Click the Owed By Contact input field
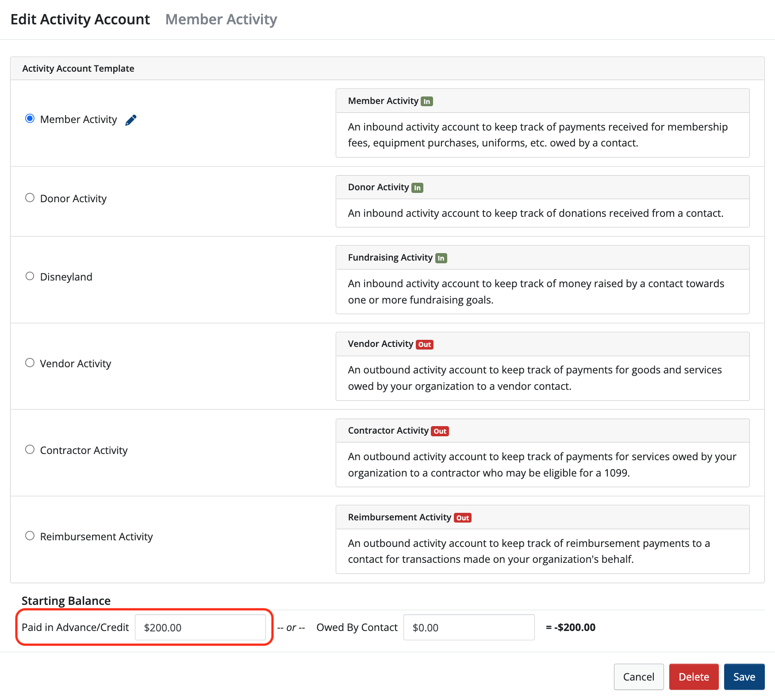The image size is (775, 700). click(x=468, y=627)
